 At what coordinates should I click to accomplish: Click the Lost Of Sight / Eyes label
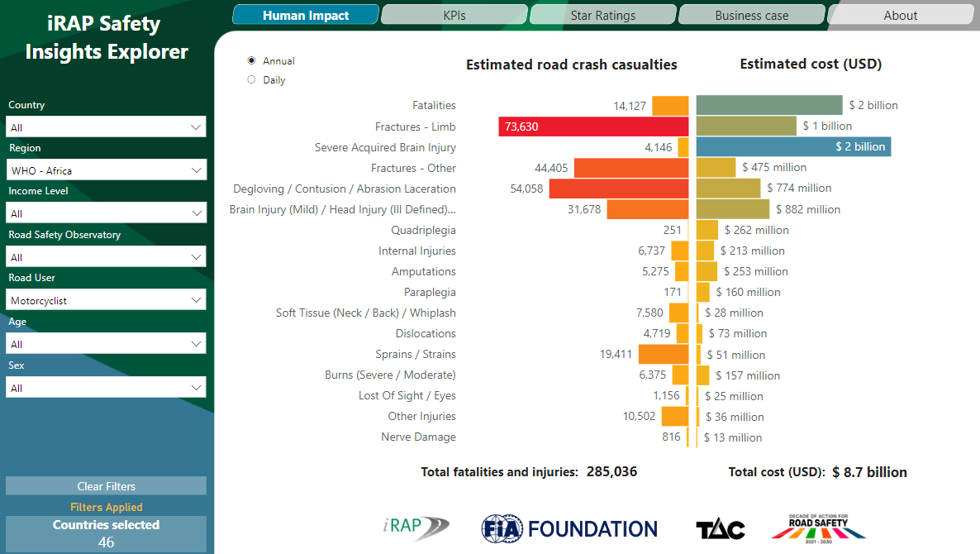[x=407, y=395]
